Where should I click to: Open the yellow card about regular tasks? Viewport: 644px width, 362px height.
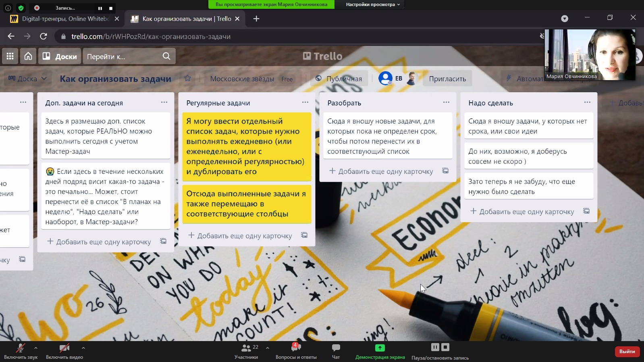point(246,146)
